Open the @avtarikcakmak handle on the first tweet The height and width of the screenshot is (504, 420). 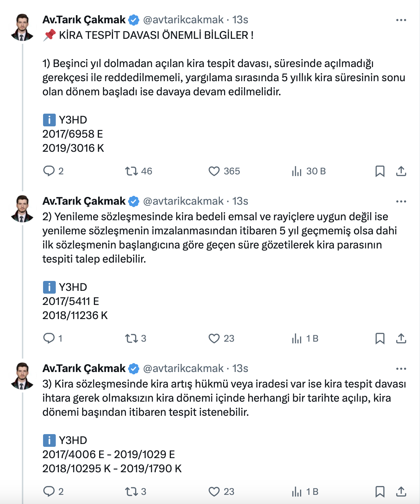tap(183, 20)
